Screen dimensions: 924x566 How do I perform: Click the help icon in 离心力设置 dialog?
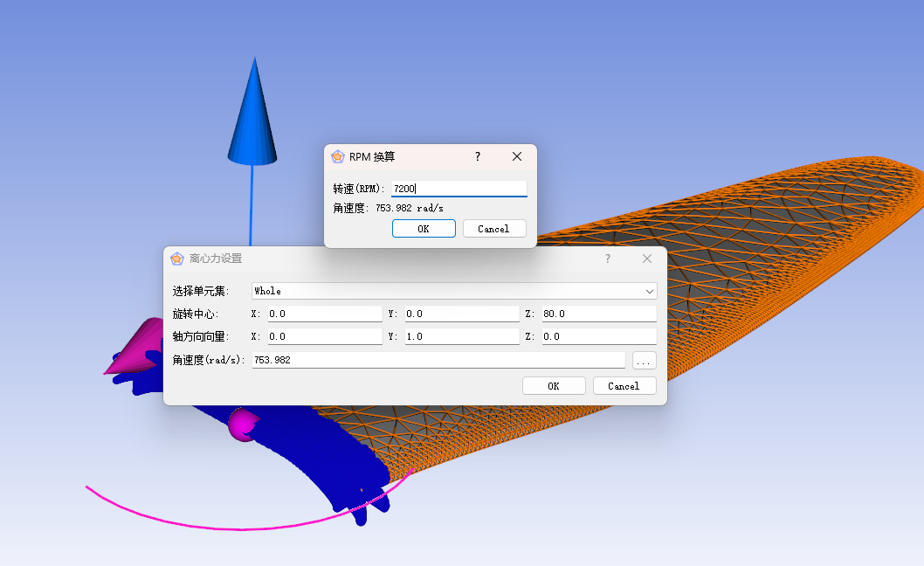tap(608, 259)
